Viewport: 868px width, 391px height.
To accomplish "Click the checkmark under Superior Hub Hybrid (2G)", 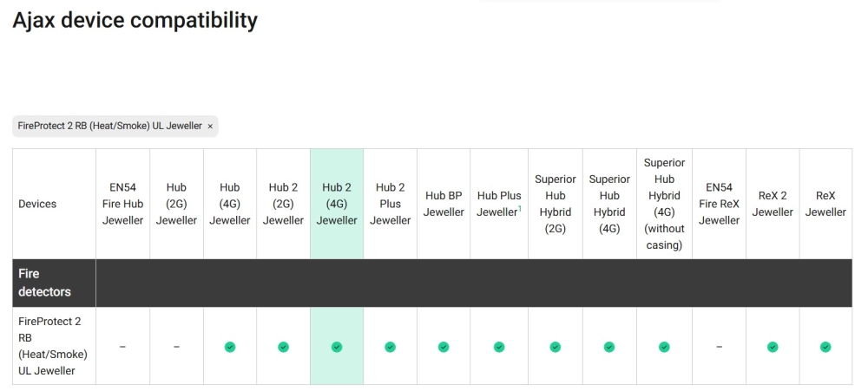I will (556, 347).
